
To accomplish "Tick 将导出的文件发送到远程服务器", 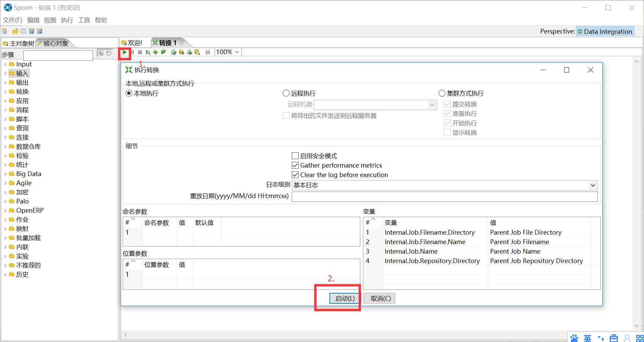I will coord(286,115).
